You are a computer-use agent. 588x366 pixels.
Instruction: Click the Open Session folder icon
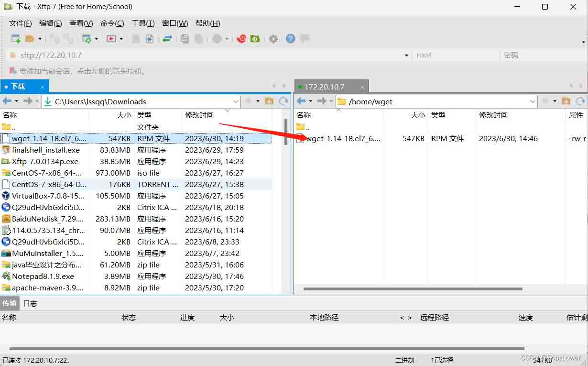30,39
